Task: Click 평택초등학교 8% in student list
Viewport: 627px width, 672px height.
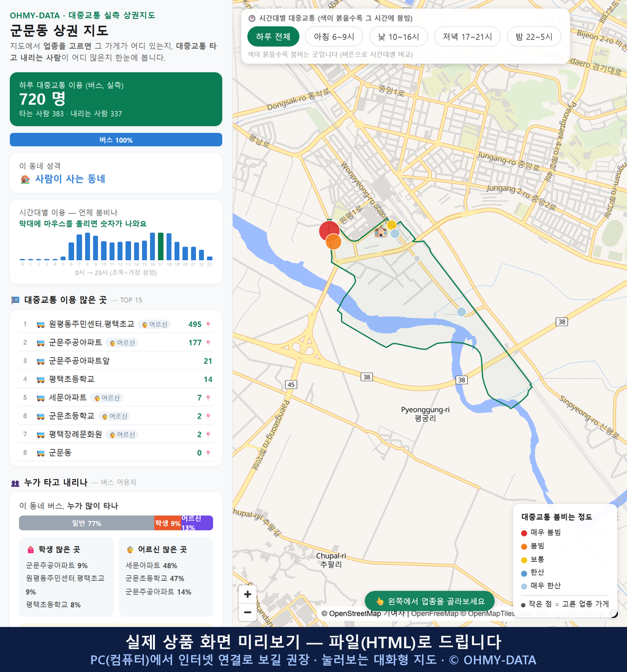Action: pyautogui.click(x=53, y=605)
